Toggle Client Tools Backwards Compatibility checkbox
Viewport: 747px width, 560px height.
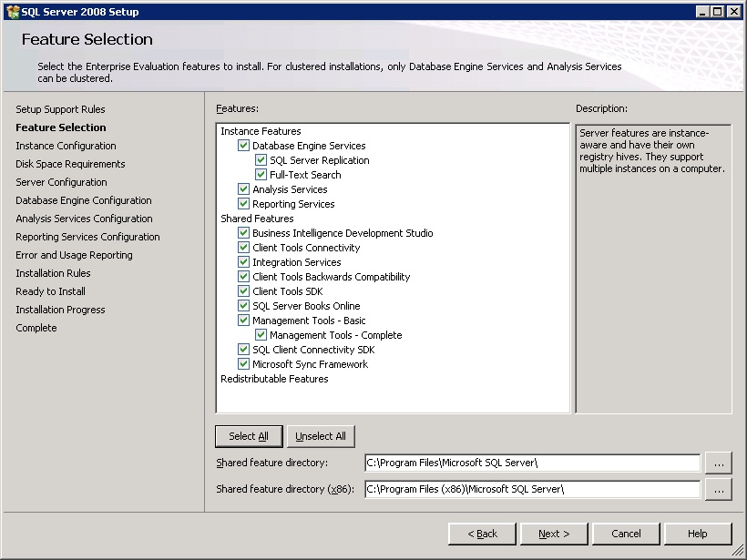[x=243, y=276]
